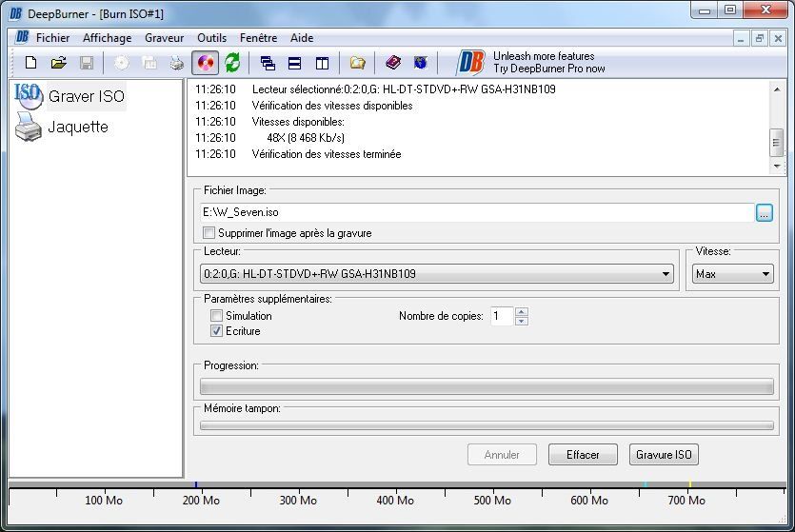Expand the Lecteur drive dropdown

(666, 274)
